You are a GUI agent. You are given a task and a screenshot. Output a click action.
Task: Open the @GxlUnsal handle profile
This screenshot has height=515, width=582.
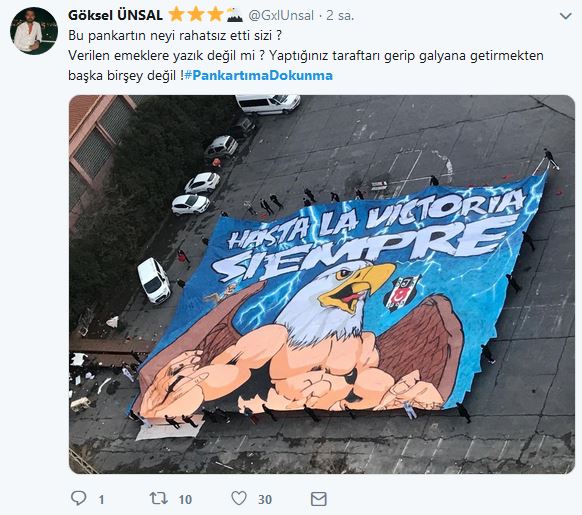[281, 16]
